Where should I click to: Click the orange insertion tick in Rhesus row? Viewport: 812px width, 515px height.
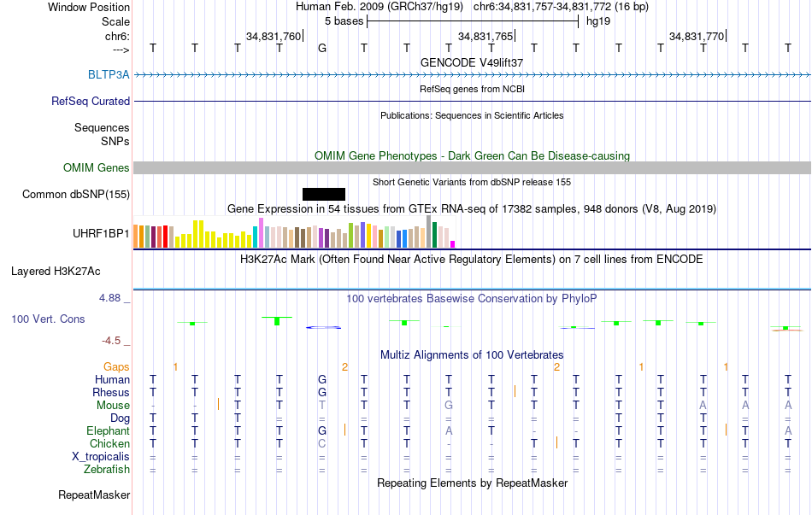tap(515, 391)
